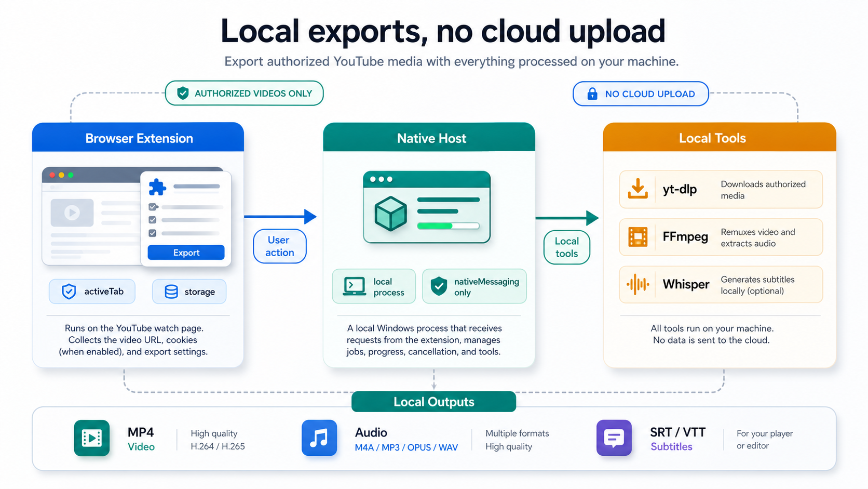Click the MP4 video output icon

click(92, 438)
